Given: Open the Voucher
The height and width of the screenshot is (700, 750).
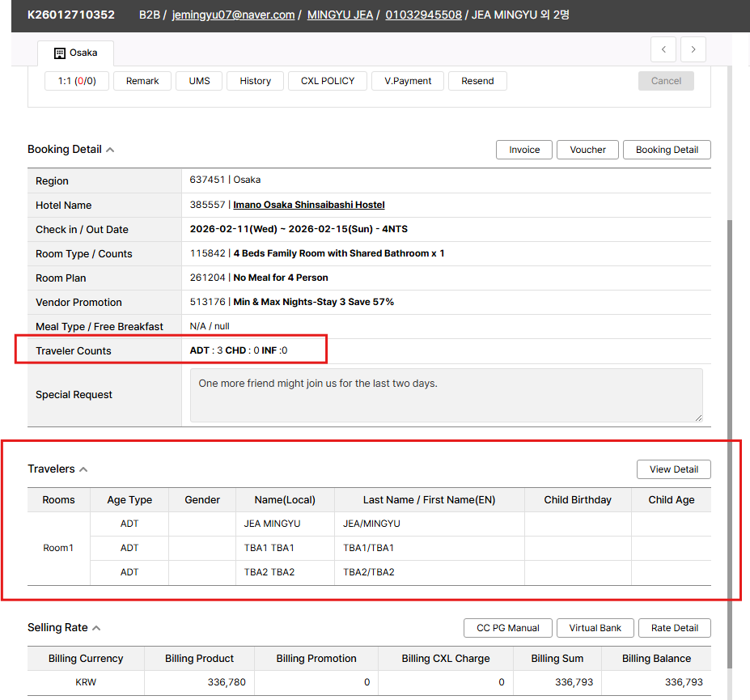Looking at the screenshot, I should click(587, 150).
